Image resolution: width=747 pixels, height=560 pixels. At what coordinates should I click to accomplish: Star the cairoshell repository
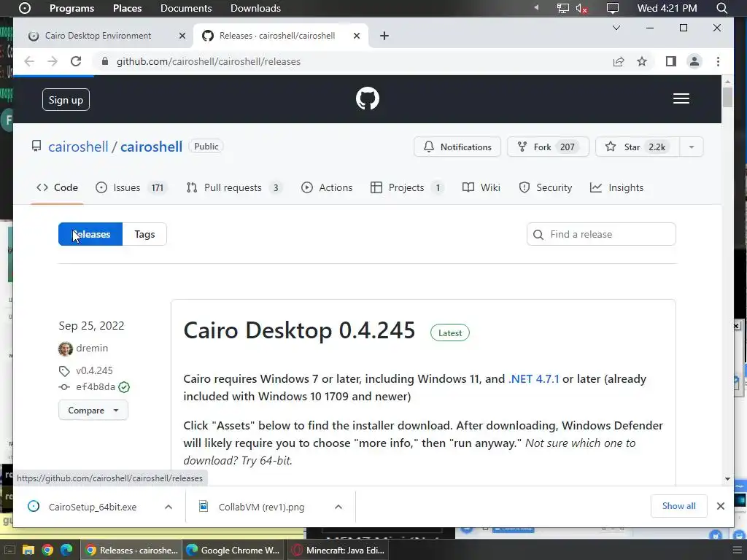638,147
